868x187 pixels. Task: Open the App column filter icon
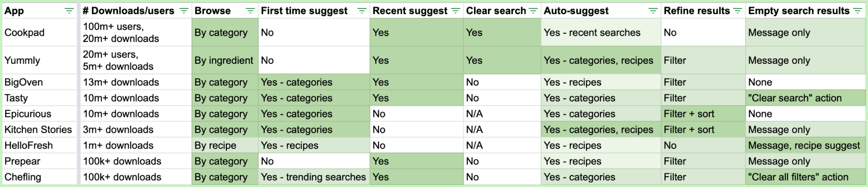(x=69, y=11)
